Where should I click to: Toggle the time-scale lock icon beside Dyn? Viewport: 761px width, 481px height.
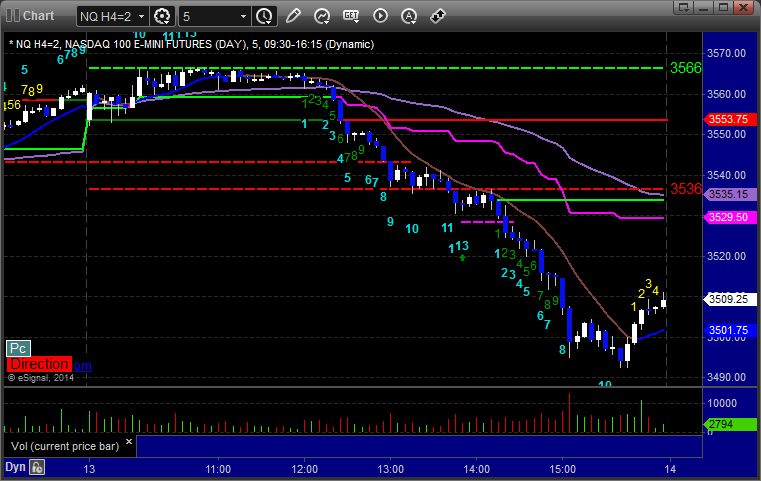tap(37, 467)
